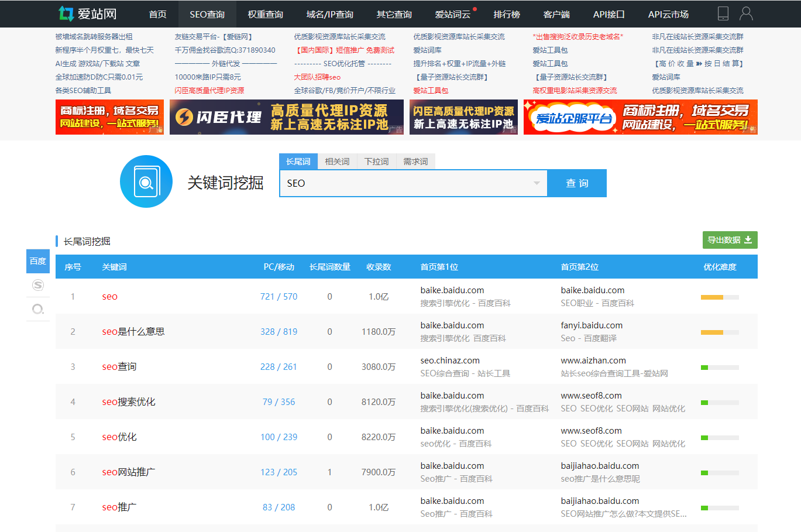Select the 长尾词 tab
Viewport: 801px width, 532px height.
[x=298, y=162]
